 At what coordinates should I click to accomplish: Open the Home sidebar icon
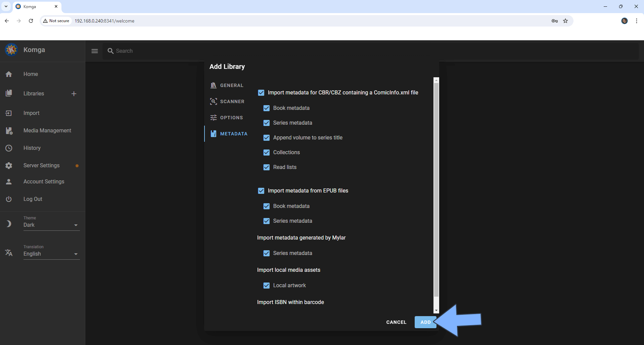click(x=9, y=74)
